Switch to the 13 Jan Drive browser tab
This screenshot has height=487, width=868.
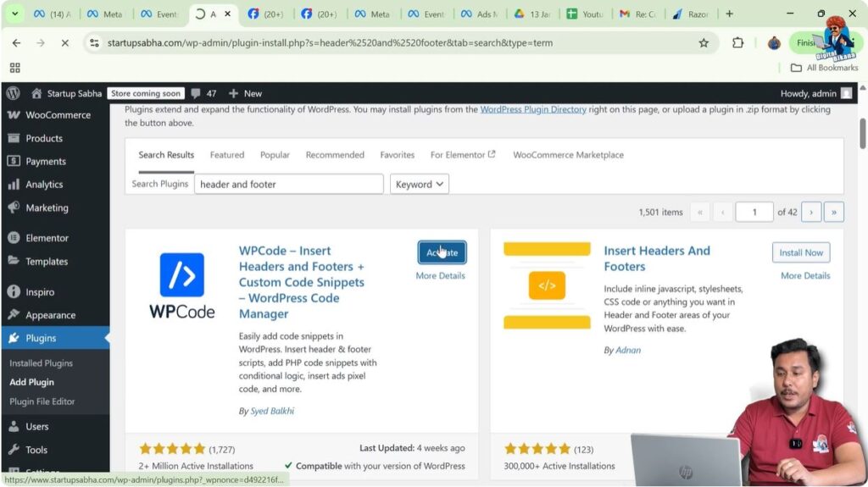click(x=532, y=14)
